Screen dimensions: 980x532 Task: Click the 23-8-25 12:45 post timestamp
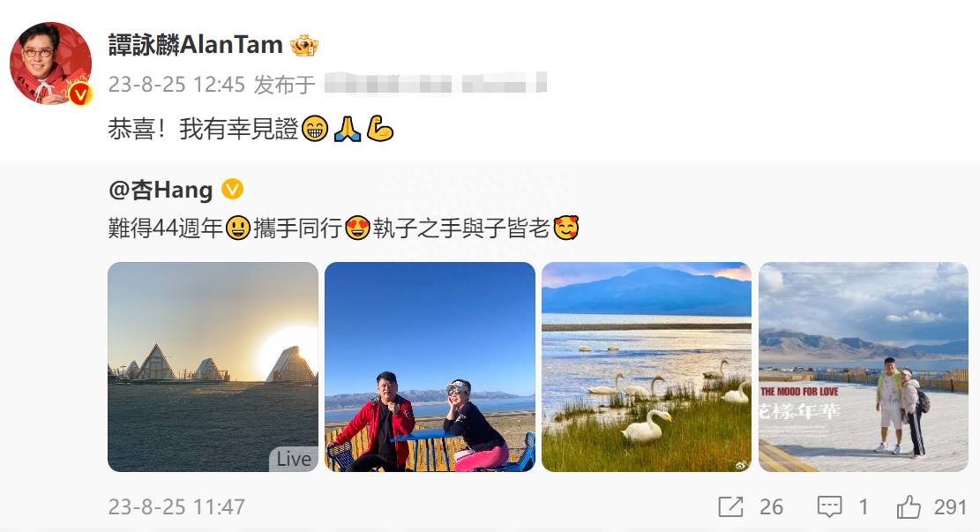coord(177,85)
